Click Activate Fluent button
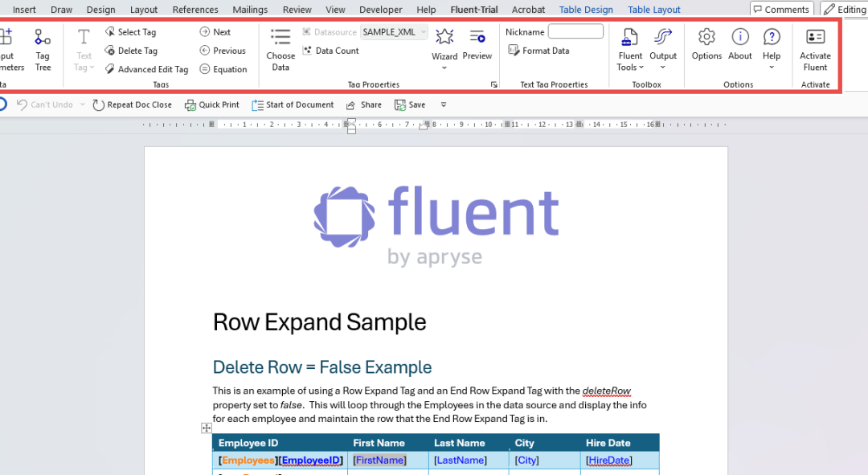 pos(816,50)
